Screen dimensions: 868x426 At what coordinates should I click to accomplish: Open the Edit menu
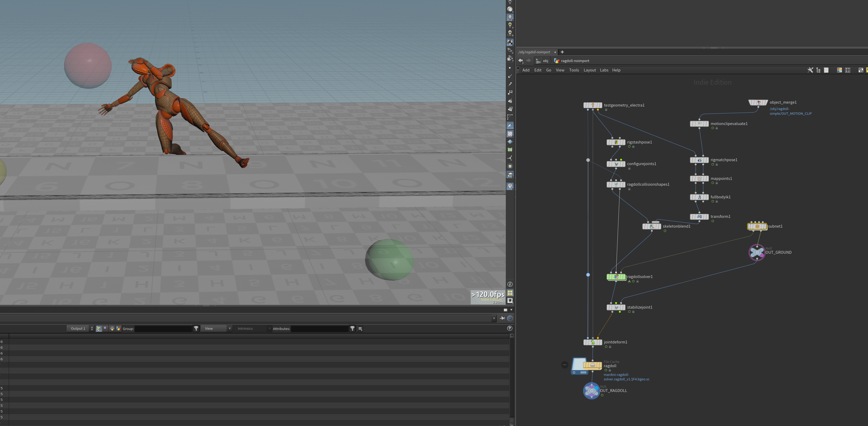point(538,70)
